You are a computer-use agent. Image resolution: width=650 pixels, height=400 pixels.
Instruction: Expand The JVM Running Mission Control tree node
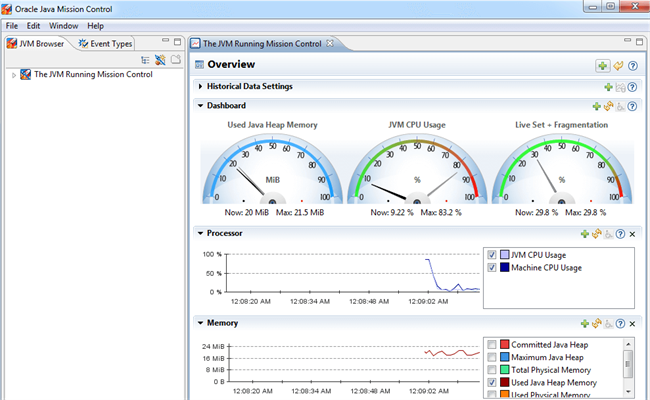point(14,74)
